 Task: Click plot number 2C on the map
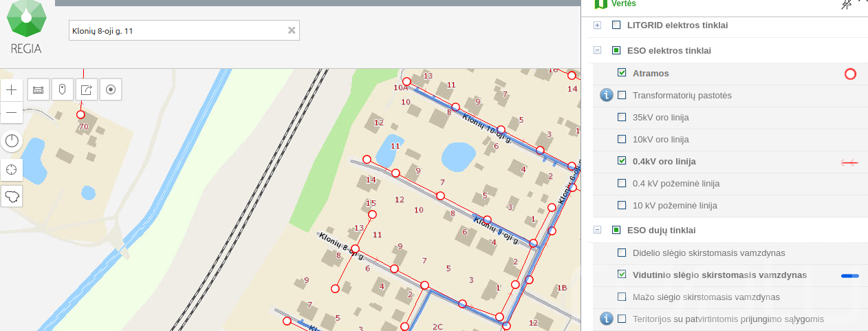(437, 326)
